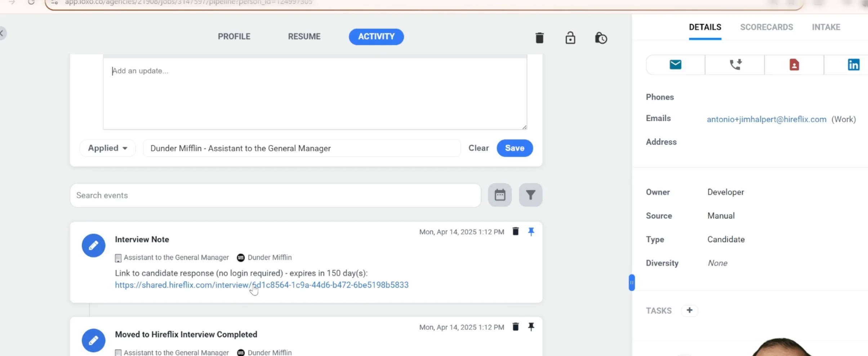The height and width of the screenshot is (356, 868).
Task: Click the pencil icon for the Moved to Hireflix event
Action: [x=93, y=340]
